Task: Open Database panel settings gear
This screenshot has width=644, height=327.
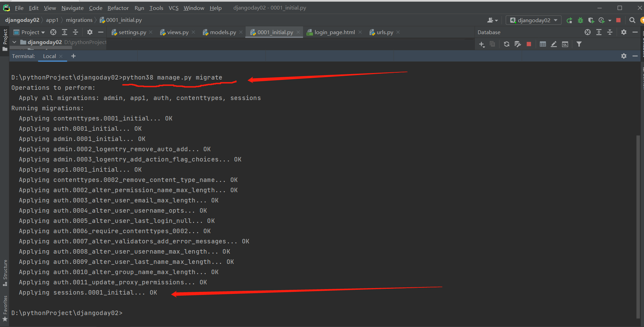Action: point(624,32)
